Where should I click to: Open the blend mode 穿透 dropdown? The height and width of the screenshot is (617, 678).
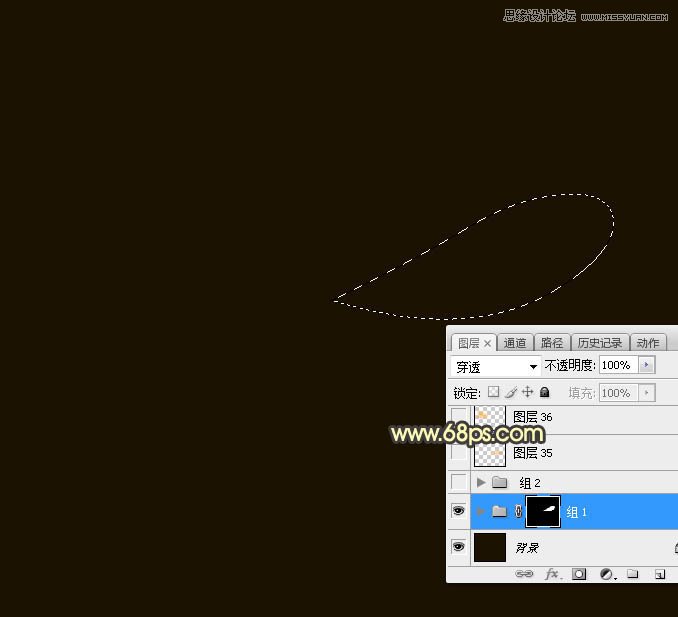tap(496, 366)
